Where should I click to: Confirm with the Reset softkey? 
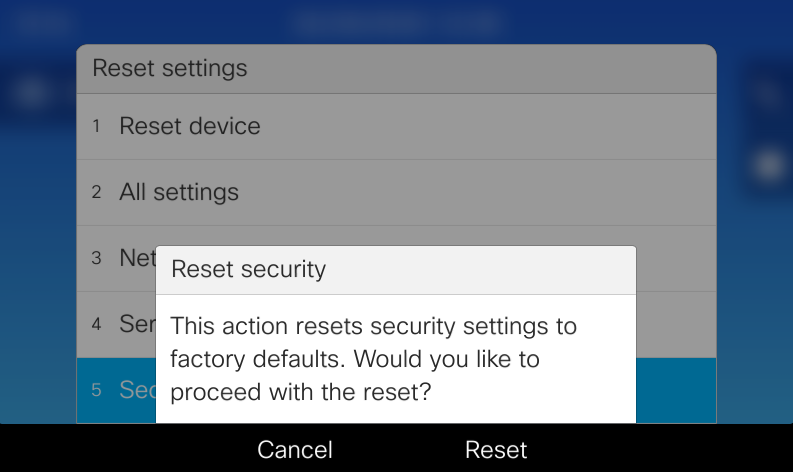click(x=496, y=450)
